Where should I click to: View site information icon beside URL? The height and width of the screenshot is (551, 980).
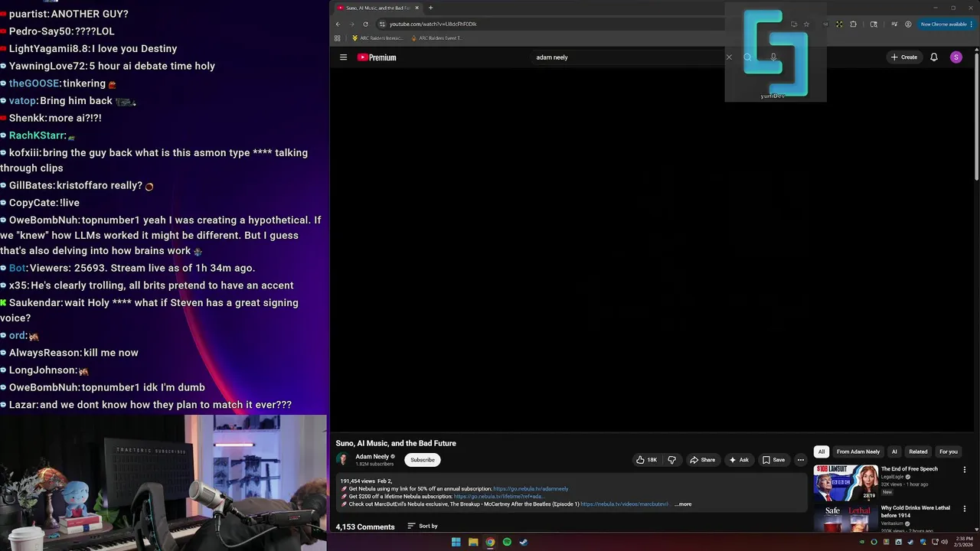click(x=382, y=24)
